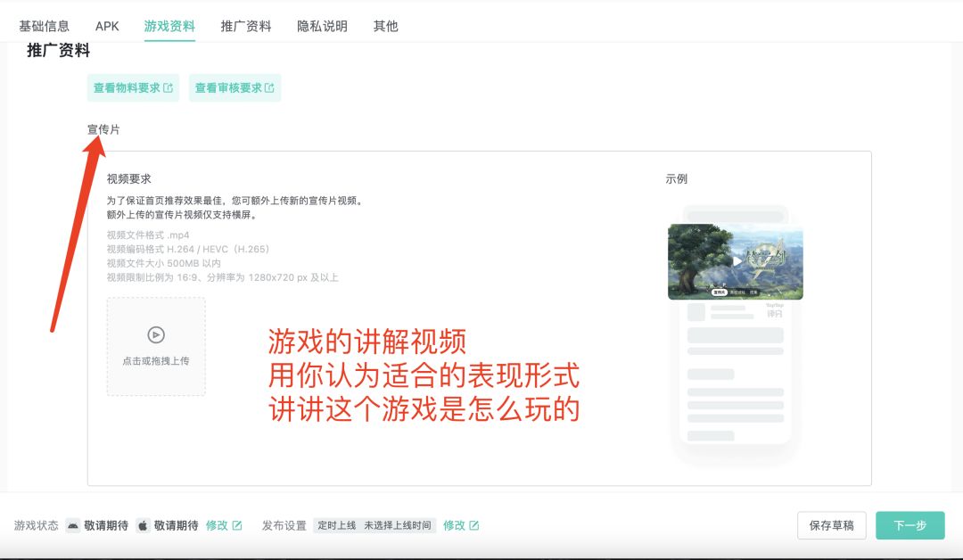
Task: Click the 查看物料要求 button
Action: [x=133, y=87]
